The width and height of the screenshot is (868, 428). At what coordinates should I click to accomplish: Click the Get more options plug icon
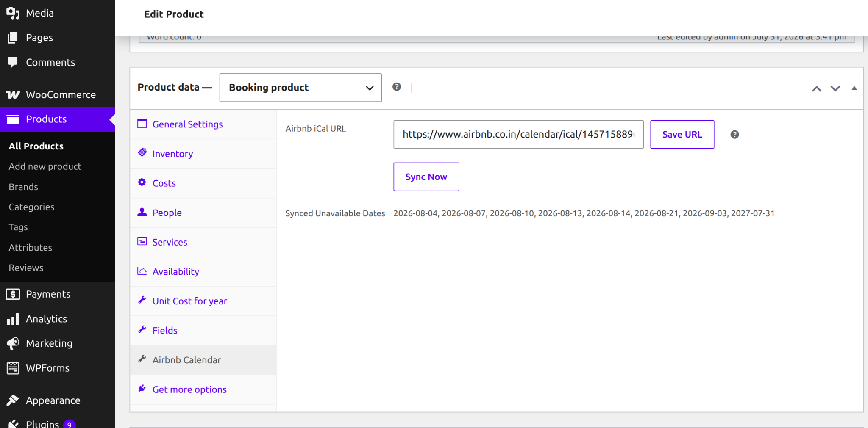click(142, 388)
